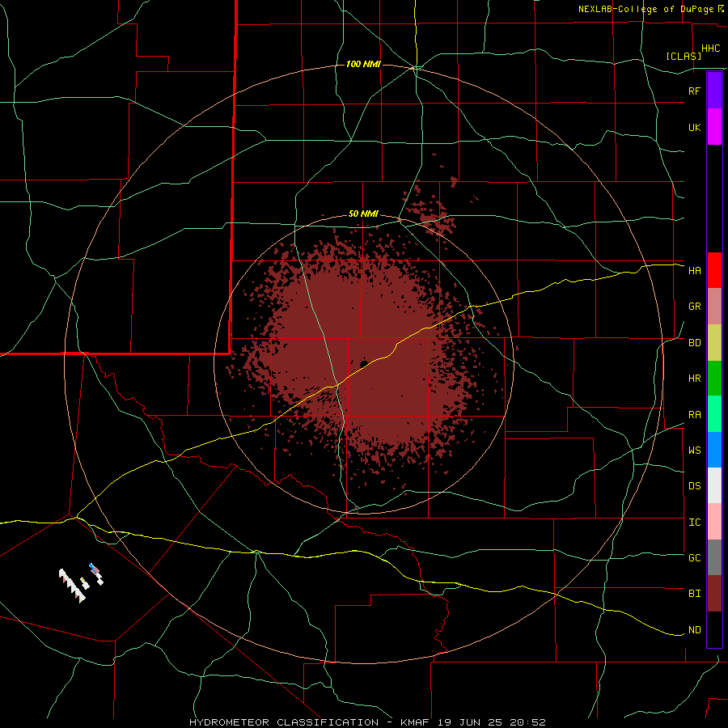Click the green HR legend swatch
The height and width of the screenshot is (728, 728).
coord(714,379)
